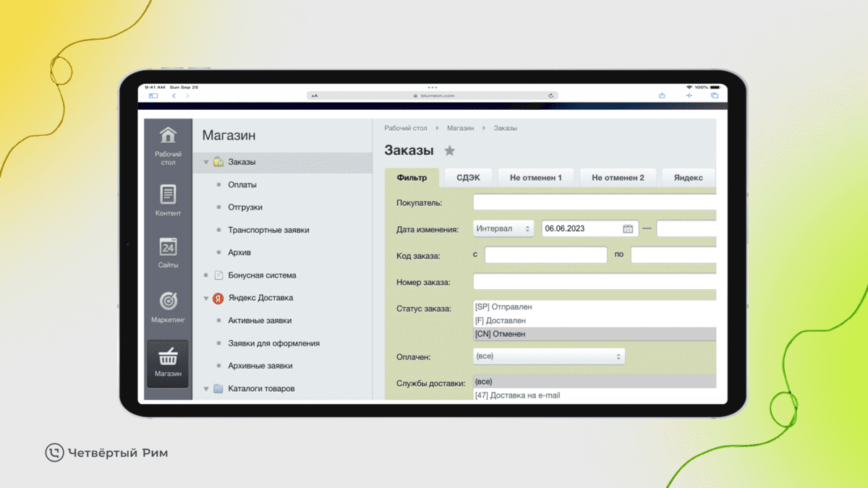
Task: Switch to the СДЭК tab
Action: (x=468, y=178)
